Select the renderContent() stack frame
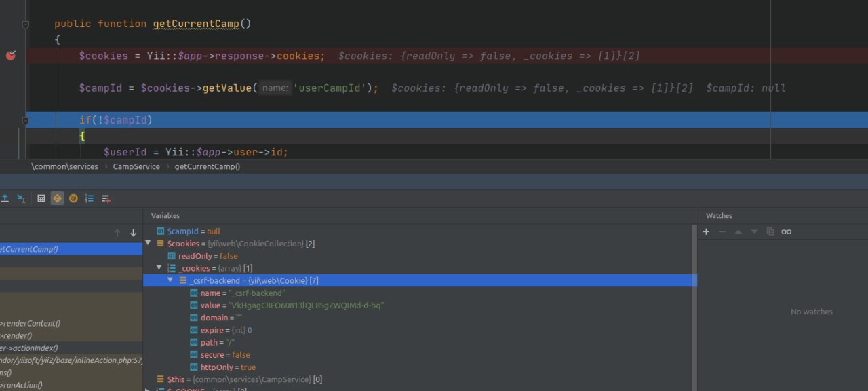Screen dimensions: 868x391 (x=71, y=323)
